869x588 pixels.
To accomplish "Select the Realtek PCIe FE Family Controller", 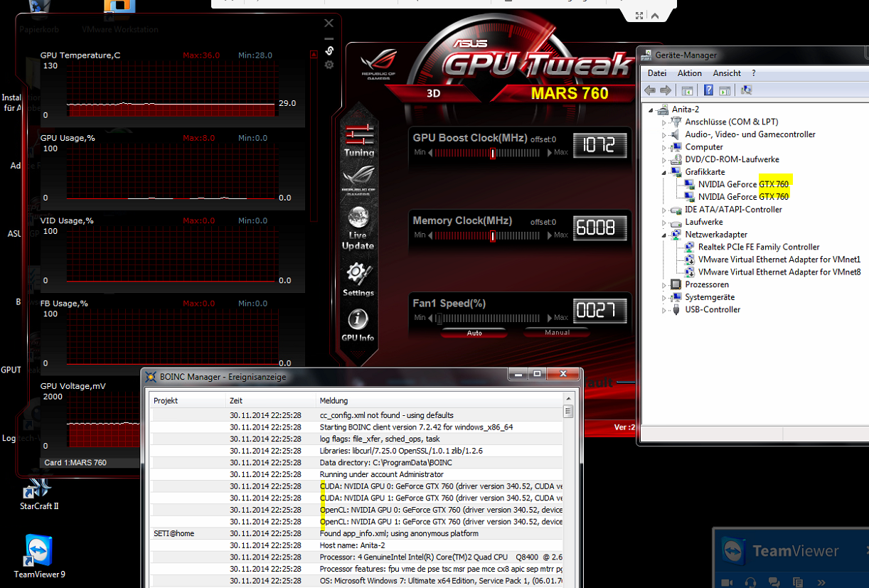I will pos(759,247).
